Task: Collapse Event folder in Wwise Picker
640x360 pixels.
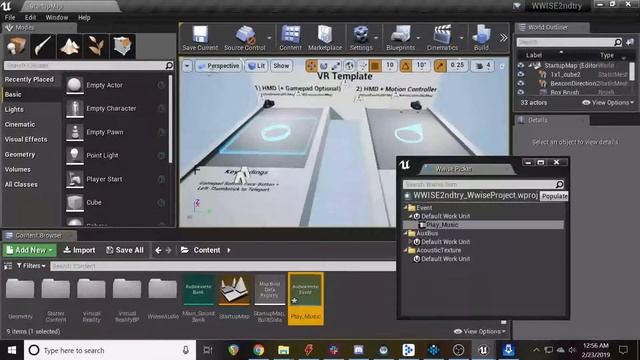Action: [x=406, y=208]
